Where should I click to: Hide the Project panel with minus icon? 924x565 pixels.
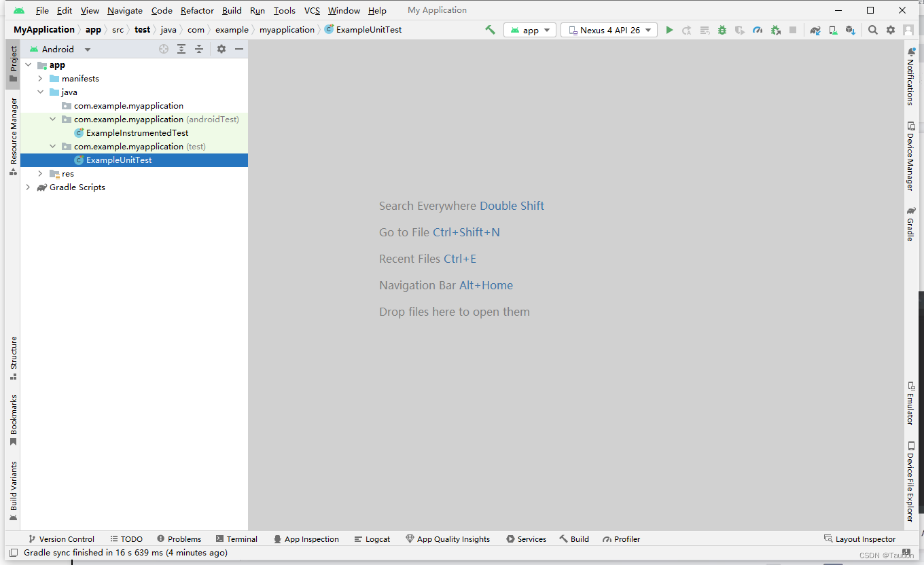coord(239,49)
